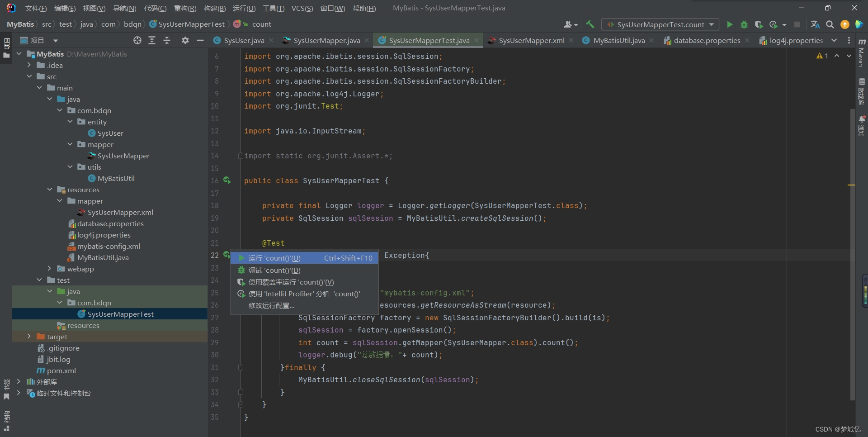
Task: Toggle the 结构 structure tool window
Action: point(6,421)
